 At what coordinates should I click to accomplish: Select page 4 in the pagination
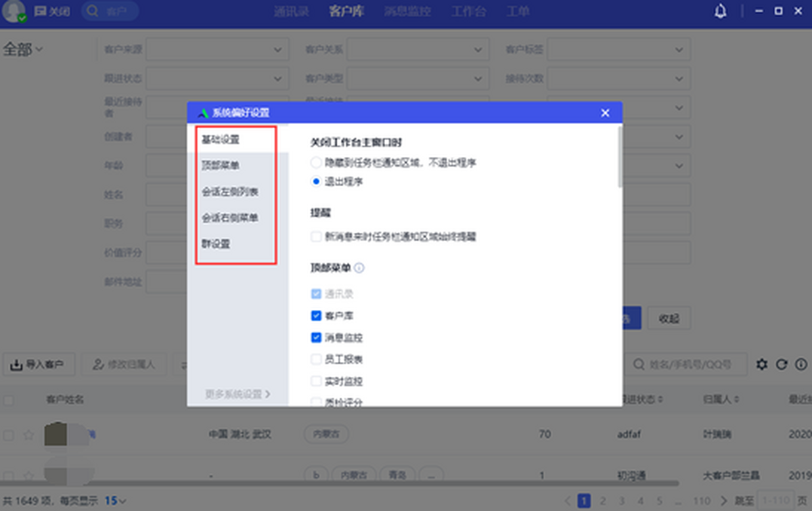[x=640, y=500]
